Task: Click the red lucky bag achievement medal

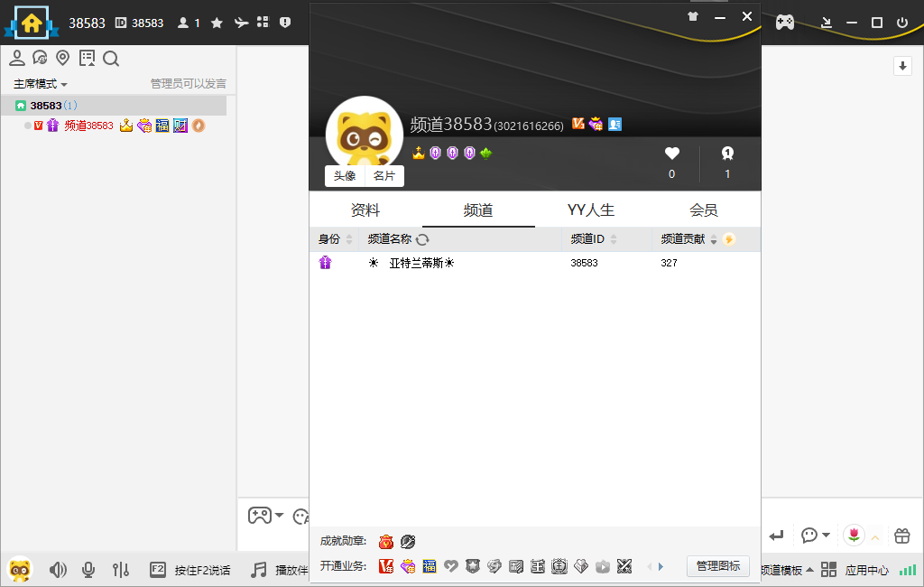Action: [x=386, y=542]
